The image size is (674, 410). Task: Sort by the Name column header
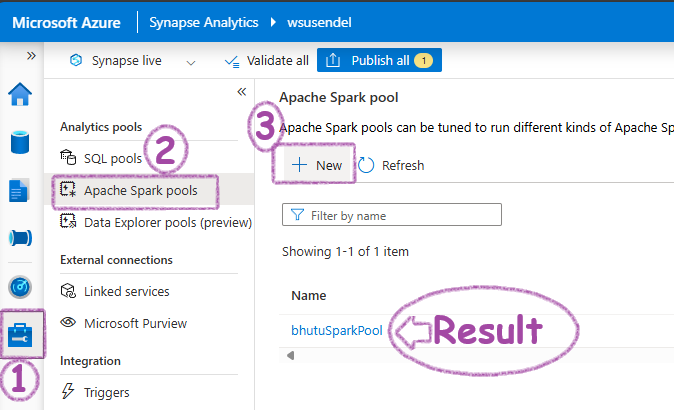click(x=309, y=296)
